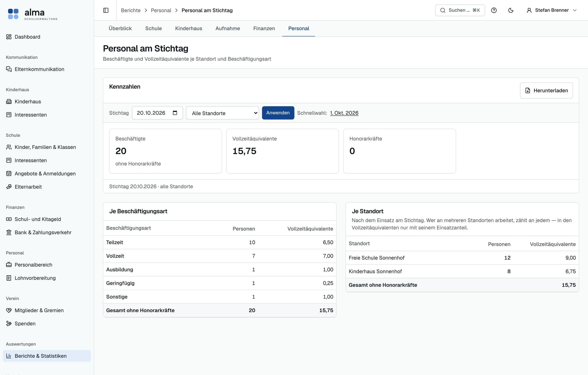
Task: Expand the Alle Standorte dropdown
Action: (x=222, y=113)
